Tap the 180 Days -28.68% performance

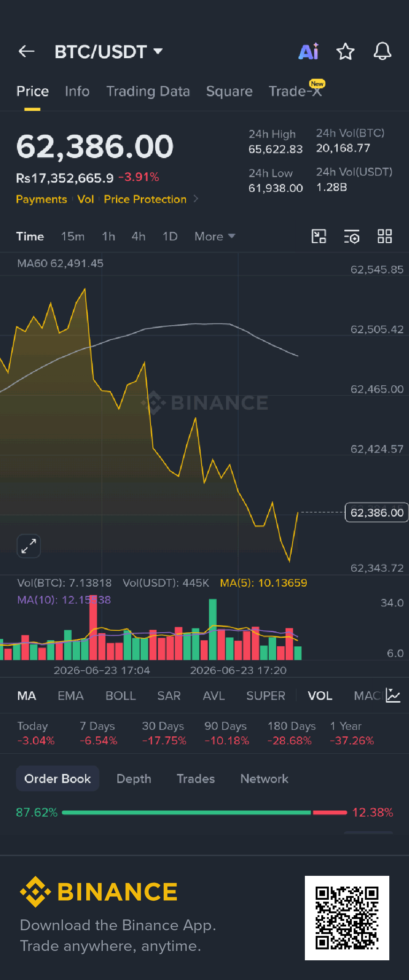[291, 733]
